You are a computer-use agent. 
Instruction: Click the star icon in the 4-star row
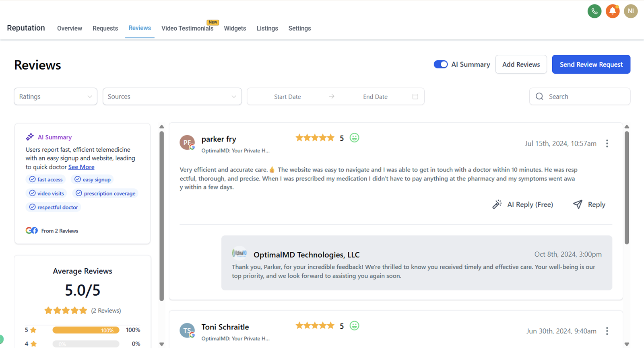[33, 344]
